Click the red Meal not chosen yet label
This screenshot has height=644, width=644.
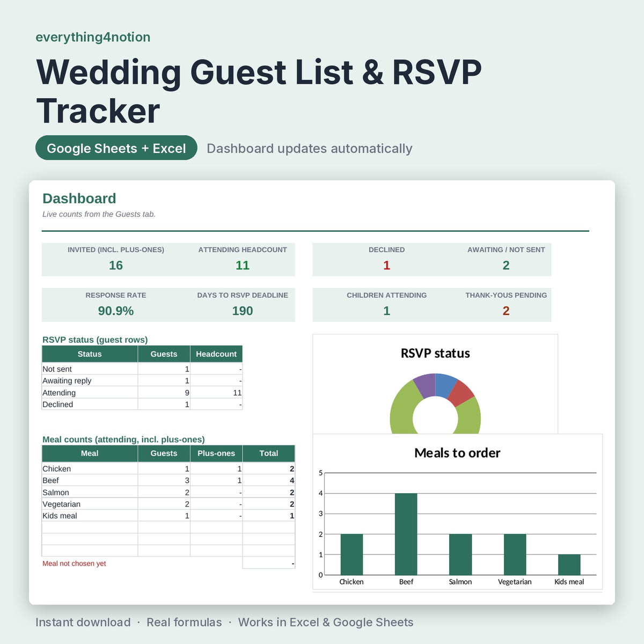click(x=74, y=563)
